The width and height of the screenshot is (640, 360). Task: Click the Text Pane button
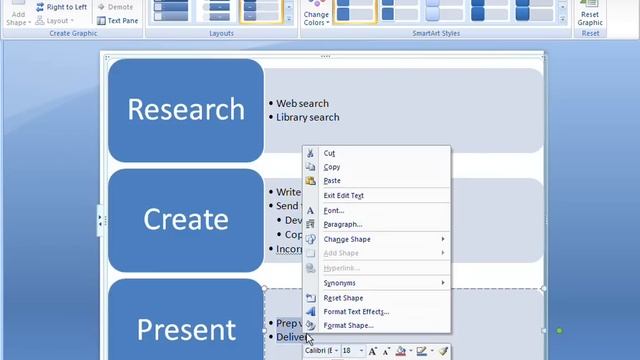pos(118,20)
